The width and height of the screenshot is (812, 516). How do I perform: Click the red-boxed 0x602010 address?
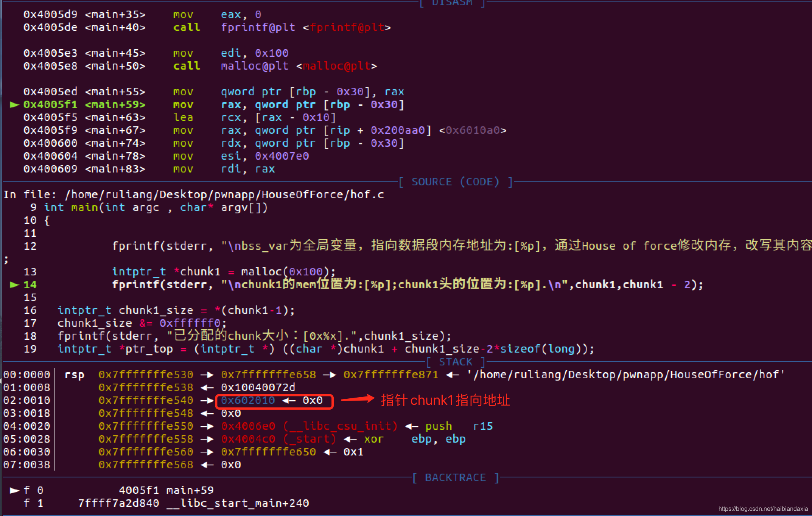click(248, 401)
